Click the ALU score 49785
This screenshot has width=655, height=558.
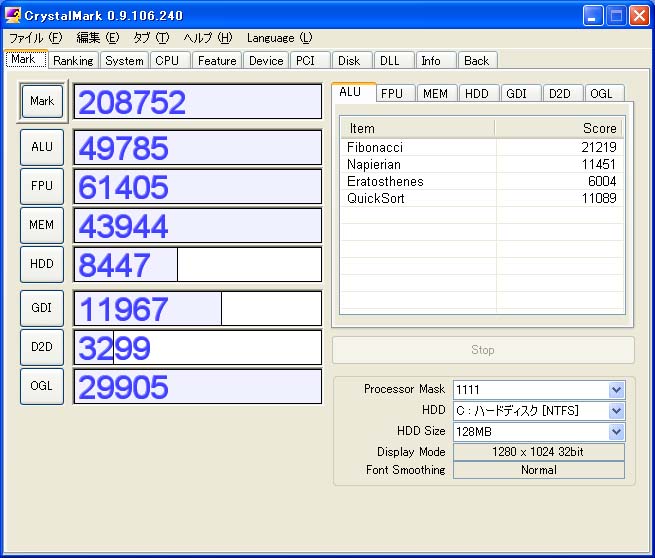[198, 147]
